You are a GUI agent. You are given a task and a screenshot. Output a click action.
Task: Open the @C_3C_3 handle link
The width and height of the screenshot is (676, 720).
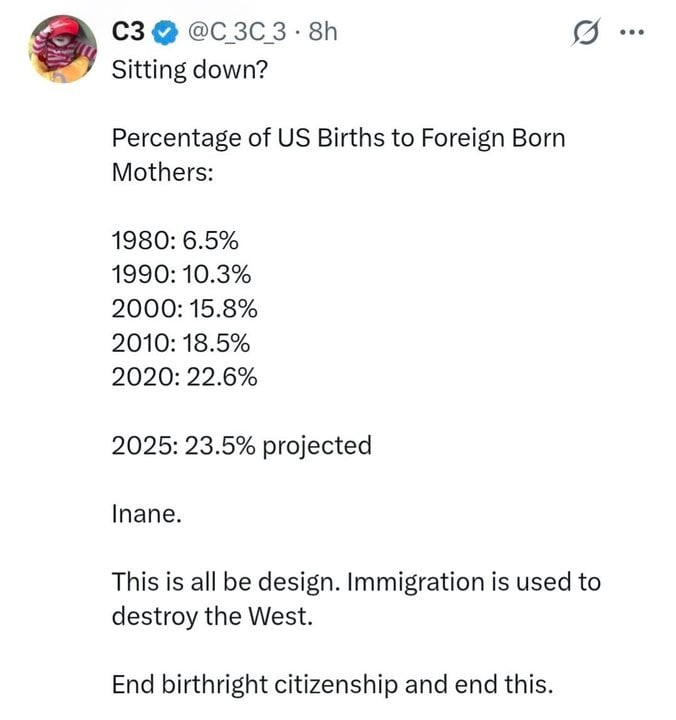(x=235, y=32)
